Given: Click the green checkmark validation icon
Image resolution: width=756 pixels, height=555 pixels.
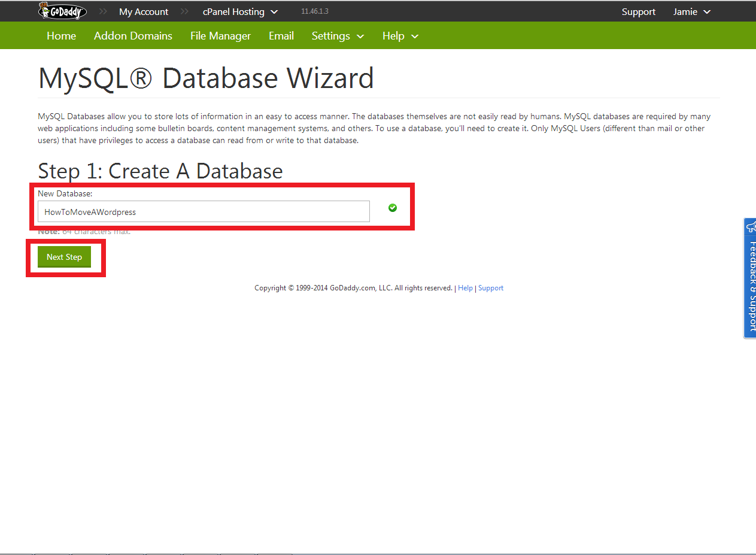Looking at the screenshot, I should pos(393,208).
